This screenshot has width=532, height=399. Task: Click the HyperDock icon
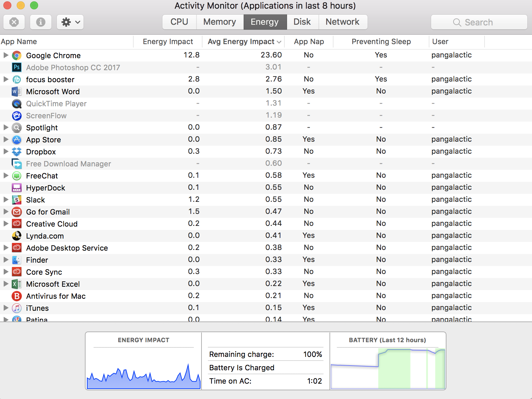tap(17, 188)
